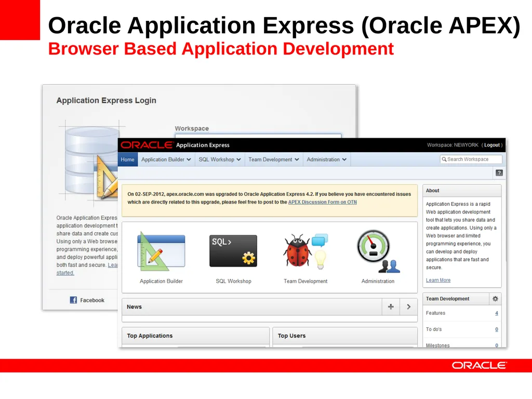Click the Top Users header
Screen dimensions: 532x399
[x=345, y=336]
